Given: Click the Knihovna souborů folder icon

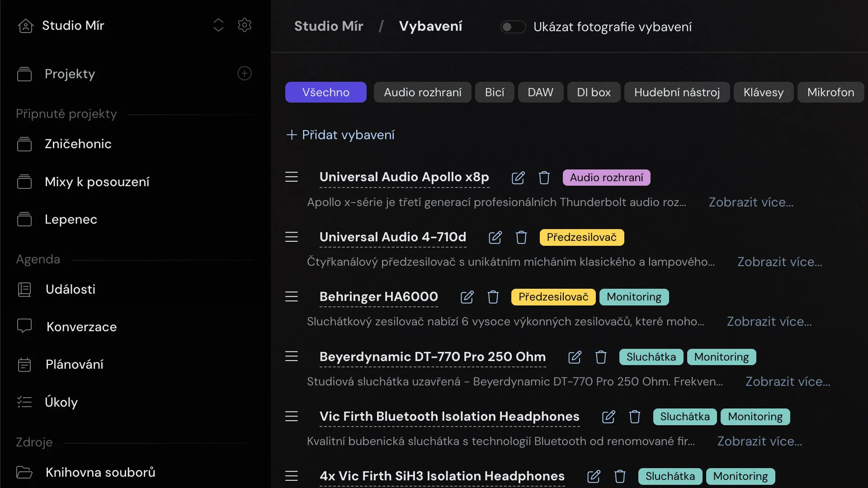Looking at the screenshot, I should pos(24,472).
